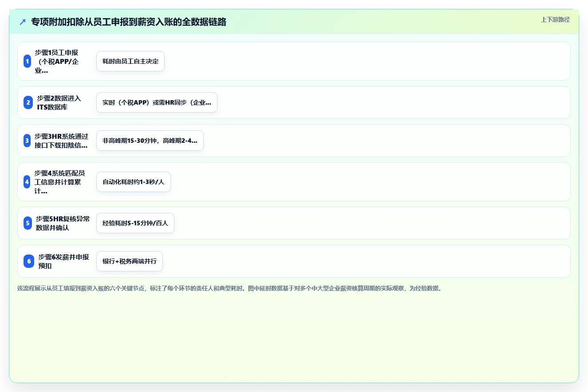
Task: Open the 步骤6发薪并申报预扣 label
Action: coord(64,261)
